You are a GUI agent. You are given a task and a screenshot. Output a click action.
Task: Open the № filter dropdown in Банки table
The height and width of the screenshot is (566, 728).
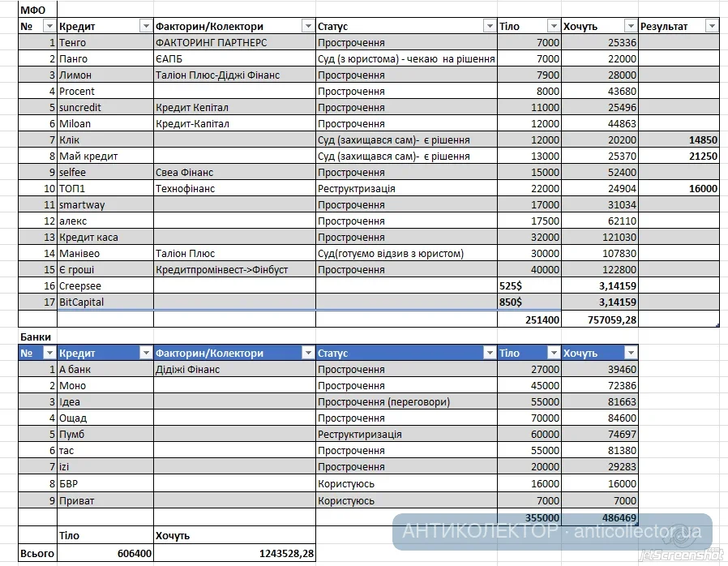49,353
